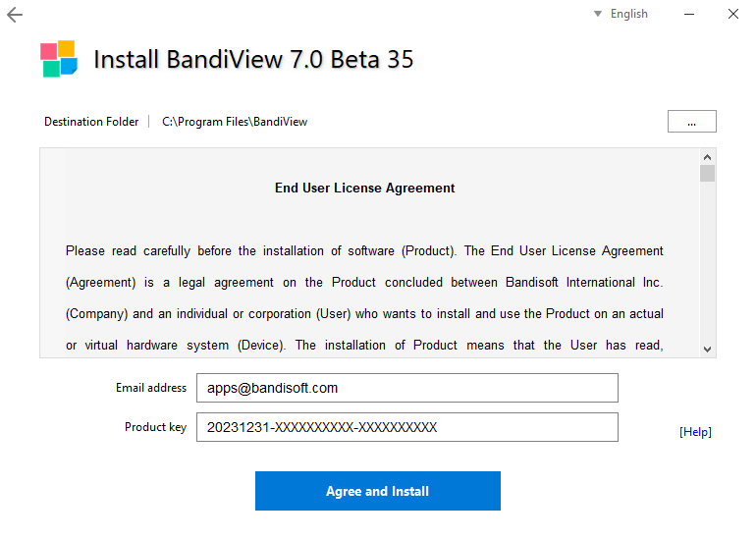Browse for destination folder with '...' button
756x540 pixels.
tap(691, 122)
